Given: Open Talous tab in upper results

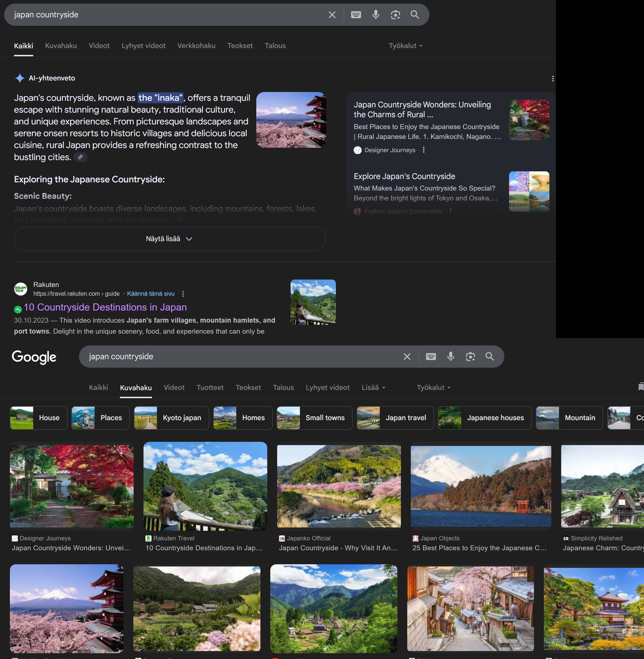Looking at the screenshot, I should [x=275, y=46].
